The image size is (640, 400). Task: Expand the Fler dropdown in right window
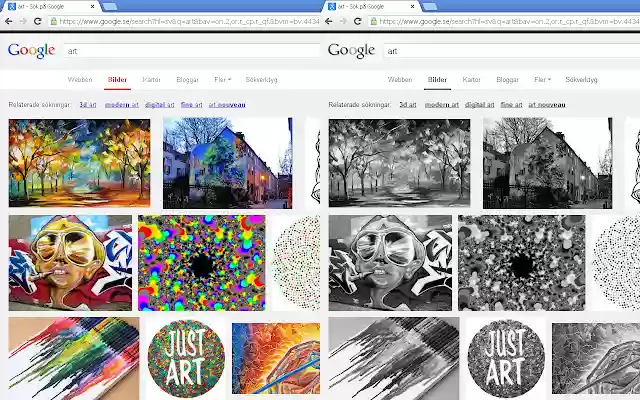tap(543, 80)
